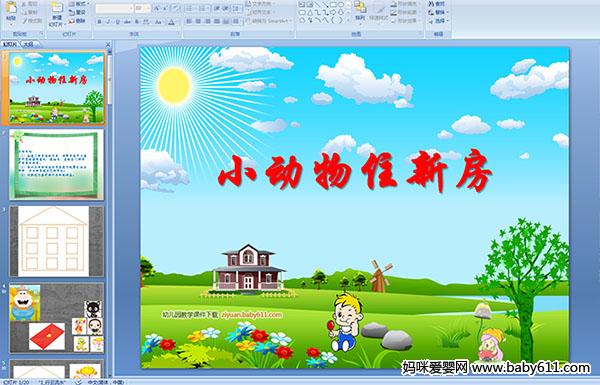
Task: Switch to the Outline pane tab
Action: point(28,44)
